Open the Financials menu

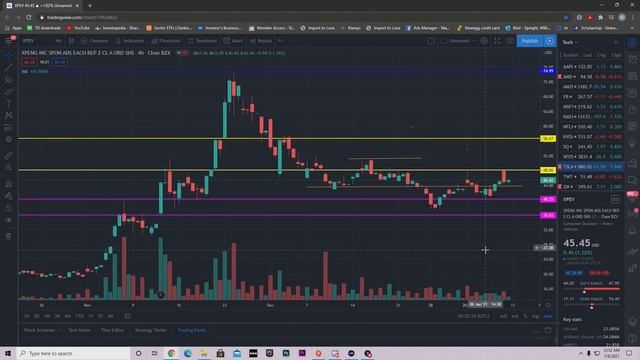(166, 41)
